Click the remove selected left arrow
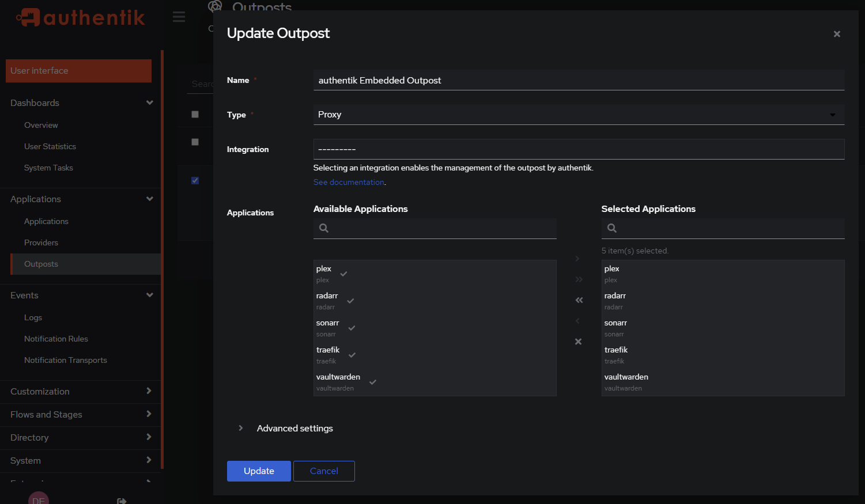The width and height of the screenshot is (865, 504). point(577,321)
